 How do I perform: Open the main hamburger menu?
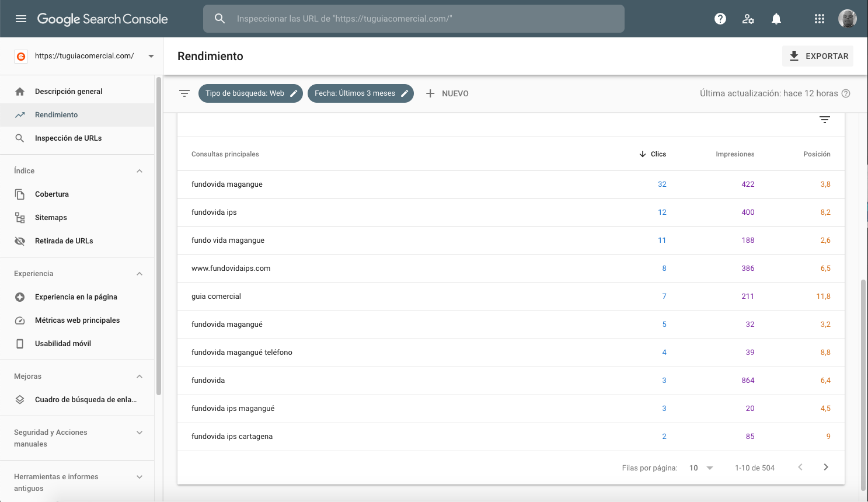(x=21, y=19)
